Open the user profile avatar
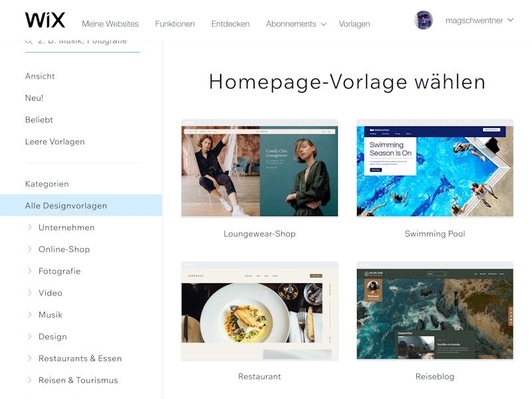Image resolution: width=532 pixels, height=399 pixels. pos(424,20)
